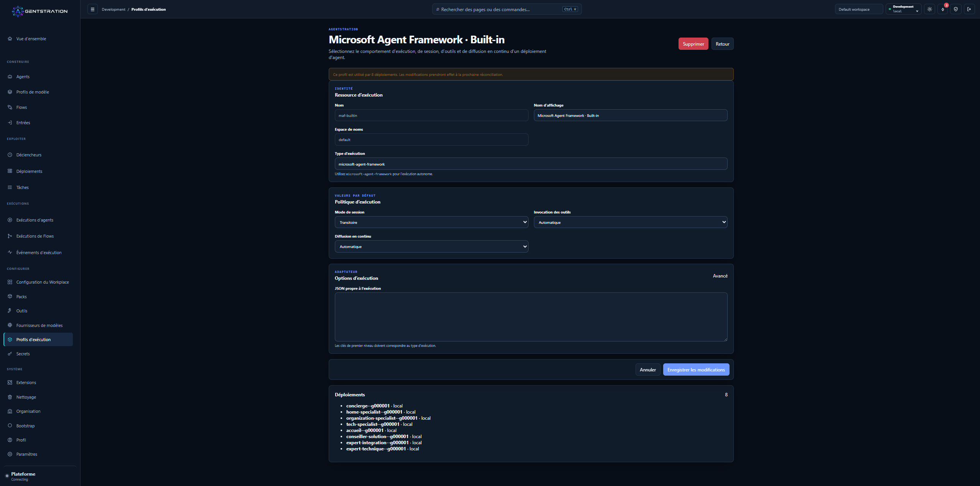Open the Invocation des outils dropdown
The height and width of the screenshot is (486, 980).
coord(631,222)
